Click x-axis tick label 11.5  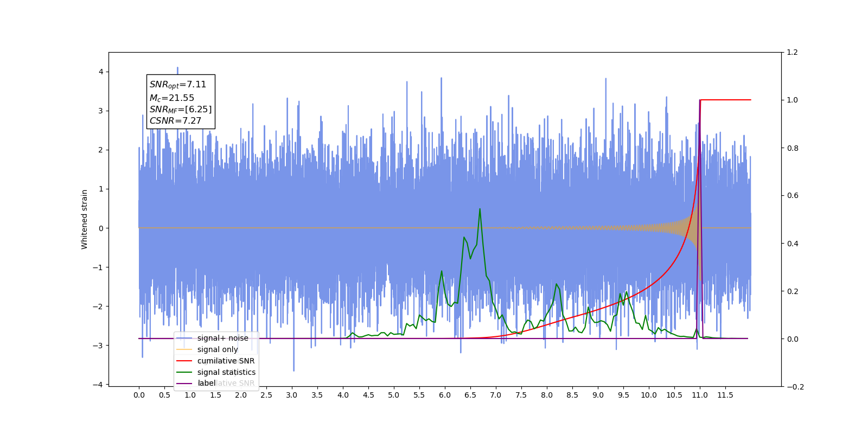click(725, 395)
